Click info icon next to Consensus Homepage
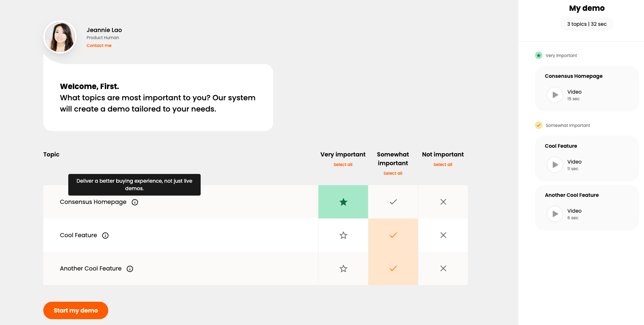The image size is (644, 325). (x=135, y=202)
